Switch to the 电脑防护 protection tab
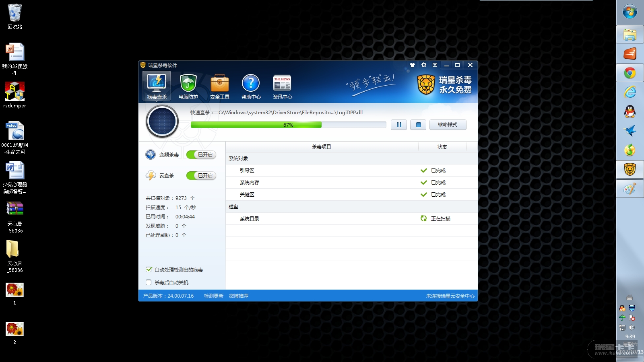 [188, 86]
